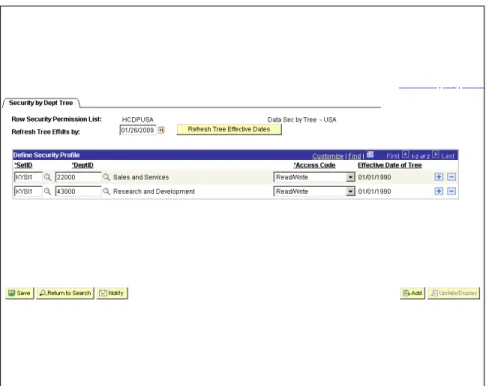Sort by Access Code column header

(314, 165)
